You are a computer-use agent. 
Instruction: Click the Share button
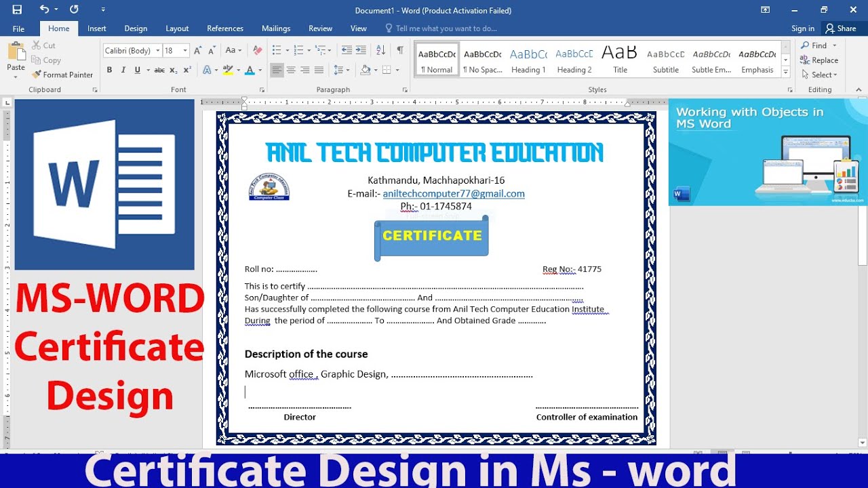[x=841, y=28]
